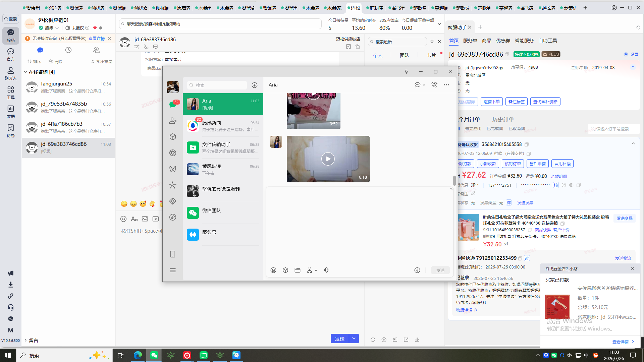
Task: Open the three-dots chat info for Aria
Action: [x=446, y=85]
